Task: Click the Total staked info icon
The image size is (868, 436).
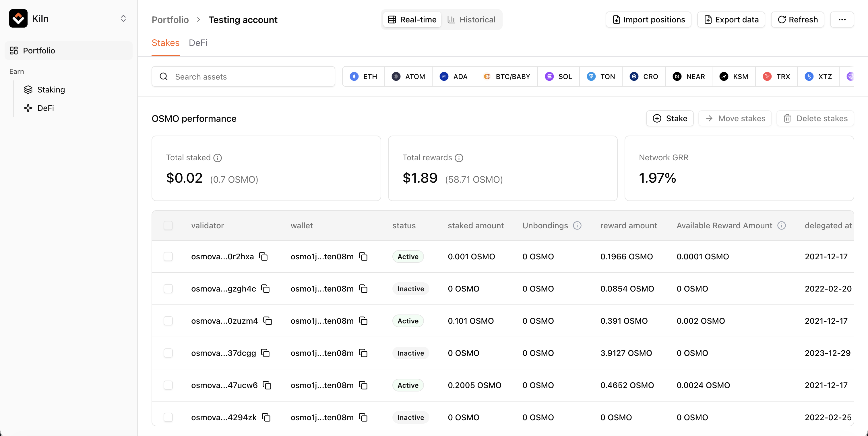Action: (218, 158)
